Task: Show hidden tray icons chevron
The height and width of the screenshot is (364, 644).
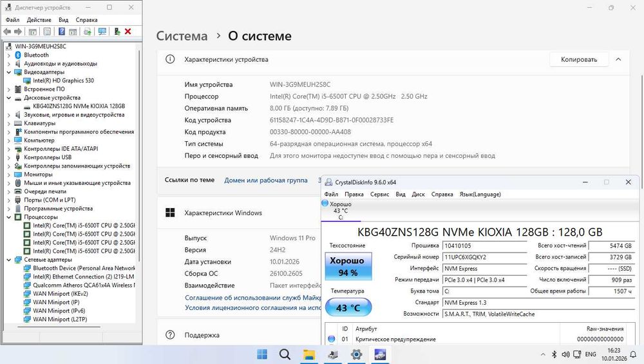Action: pyautogui.click(x=543, y=354)
